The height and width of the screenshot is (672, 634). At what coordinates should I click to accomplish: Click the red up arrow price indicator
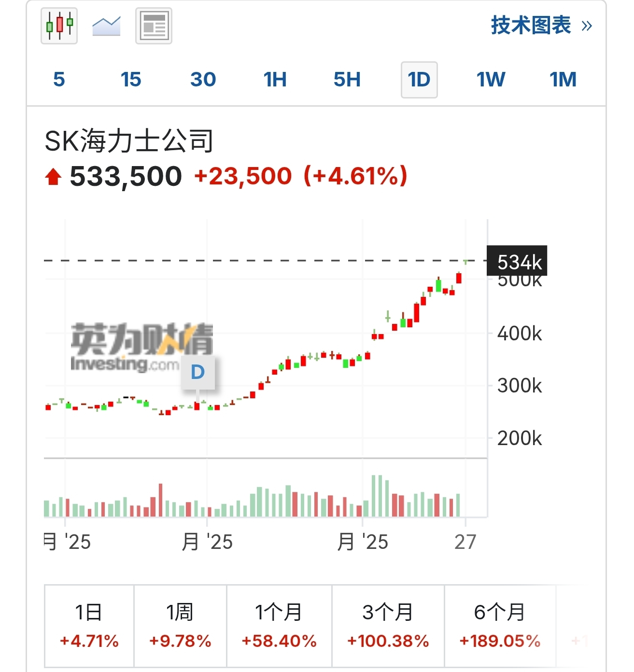[x=53, y=177]
